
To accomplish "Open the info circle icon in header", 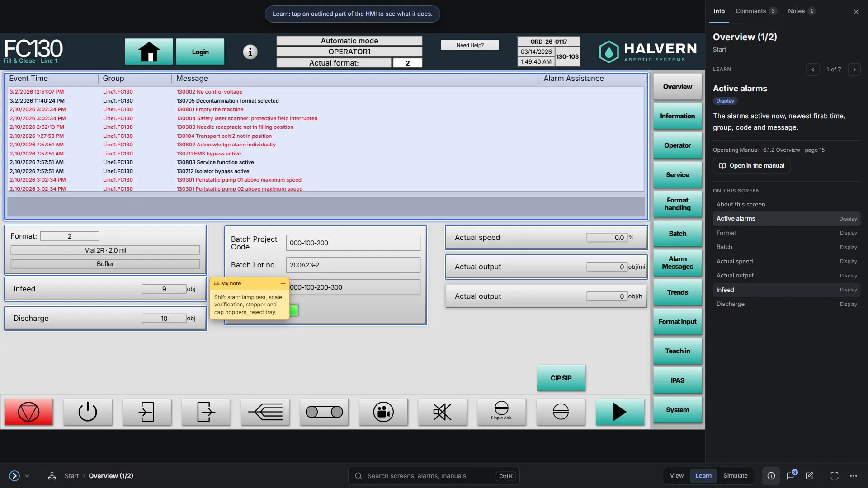I will 250,52.
